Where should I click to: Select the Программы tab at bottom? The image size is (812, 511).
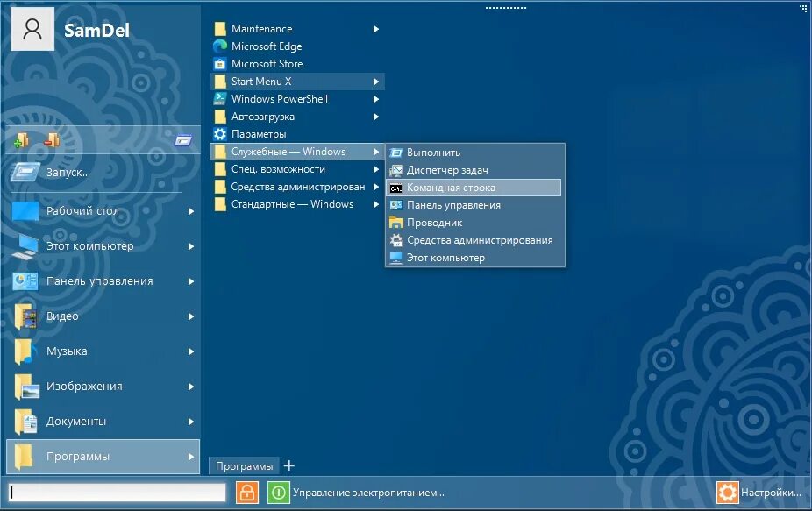point(244,466)
